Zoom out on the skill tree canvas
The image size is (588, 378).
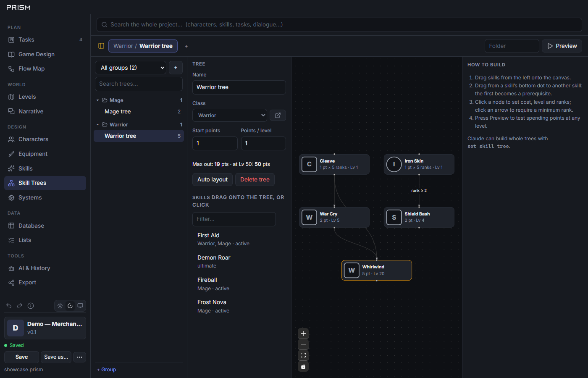pyautogui.click(x=303, y=344)
